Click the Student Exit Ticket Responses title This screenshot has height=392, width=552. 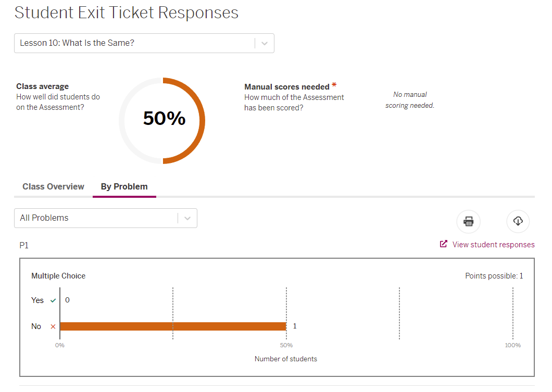127,12
